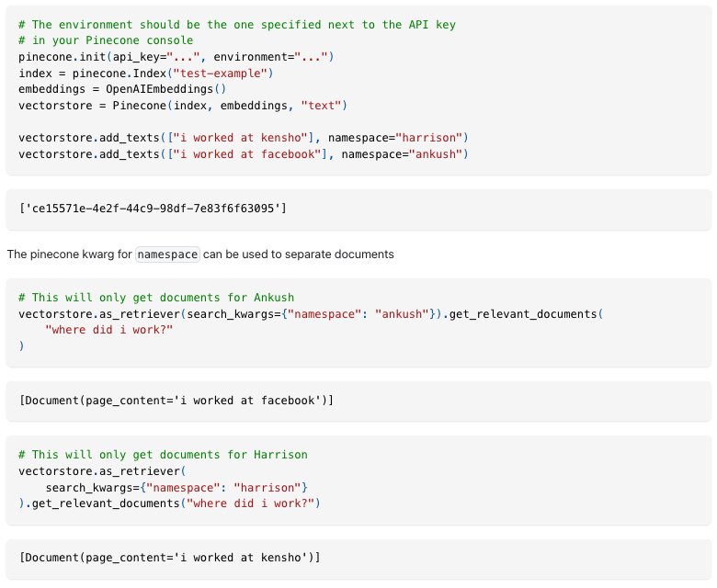This screenshot has width=717, height=588.
Task: Click the facebook Document output block
Action: pyautogui.click(x=358, y=401)
